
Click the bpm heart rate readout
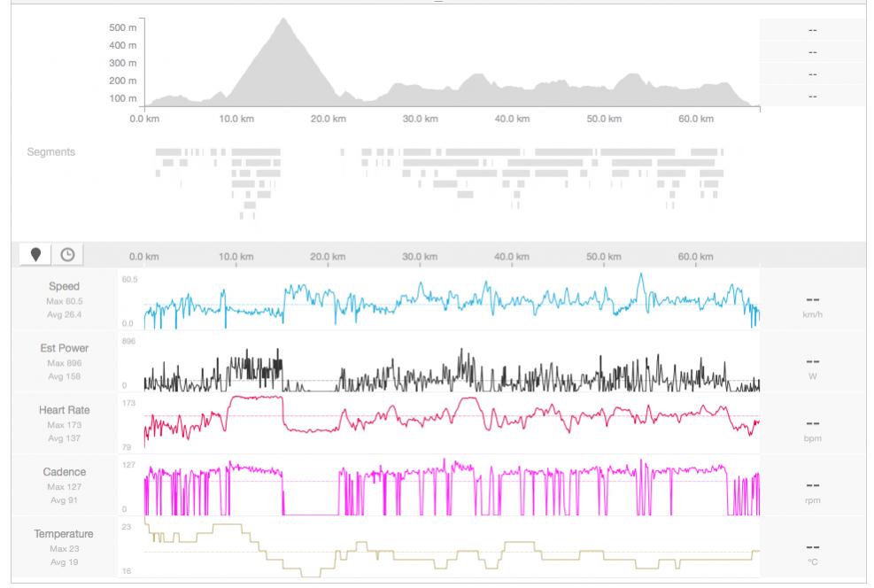(812, 429)
